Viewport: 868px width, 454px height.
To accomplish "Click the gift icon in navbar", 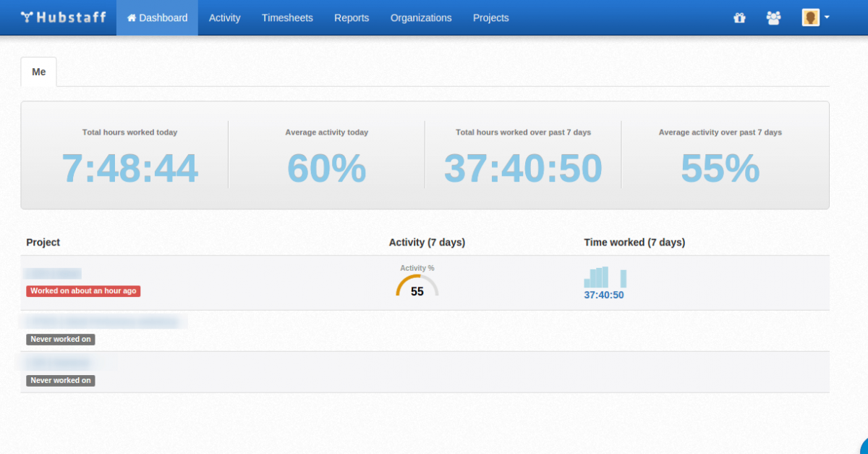I will click(x=739, y=18).
